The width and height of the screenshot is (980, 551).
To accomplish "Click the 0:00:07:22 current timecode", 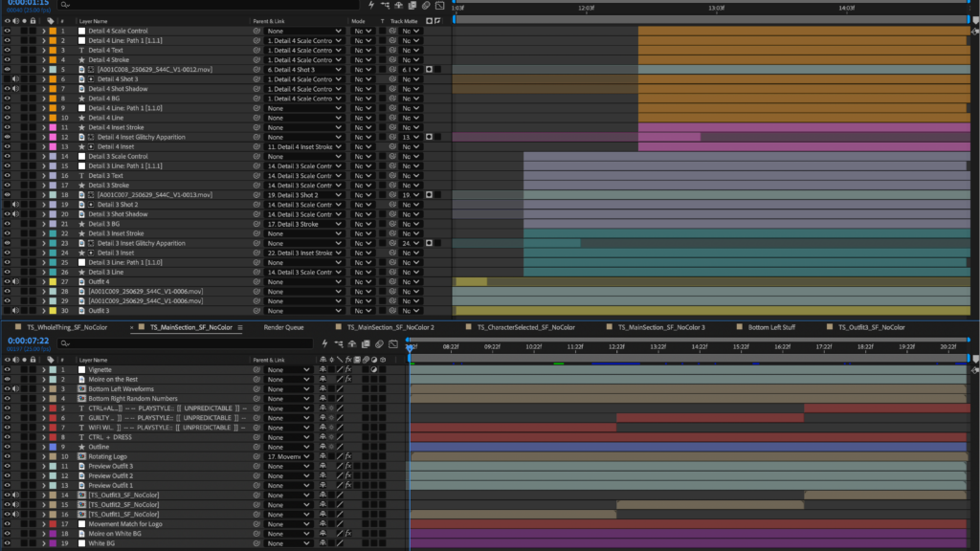I will [28, 342].
